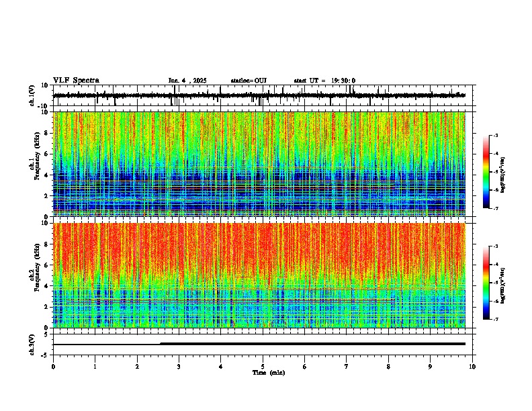532x411 pixels.
Task: Click time axis tick label '4'
Action: pyautogui.click(x=221, y=367)
